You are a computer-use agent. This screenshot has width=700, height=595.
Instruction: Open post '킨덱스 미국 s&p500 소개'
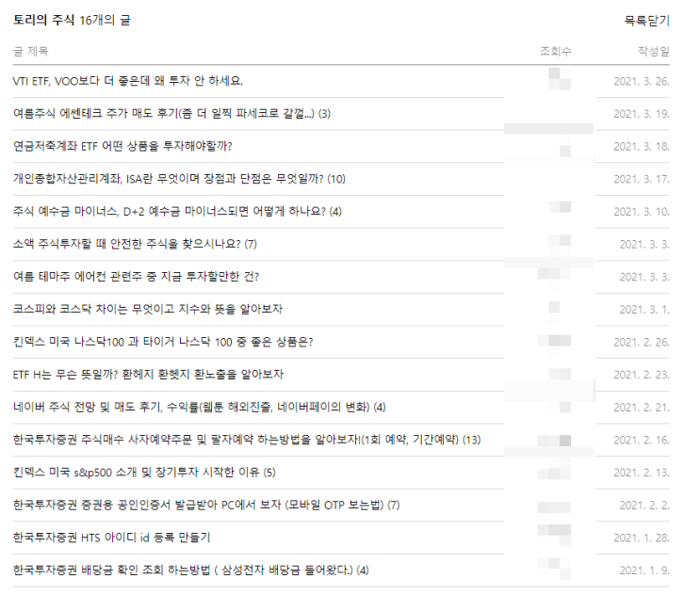click(144, 473)
